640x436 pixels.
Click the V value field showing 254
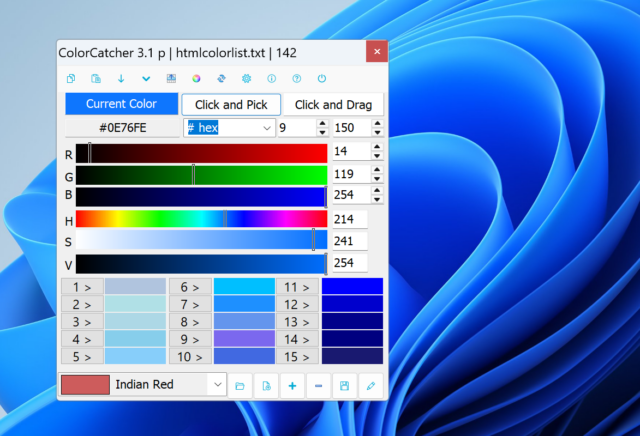pos(350,263)
